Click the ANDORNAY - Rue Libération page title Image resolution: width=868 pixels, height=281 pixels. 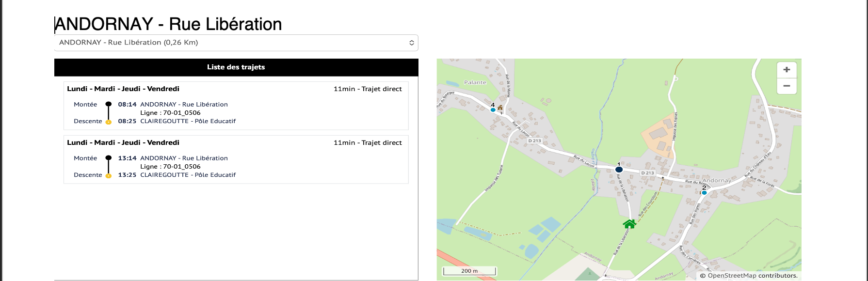(x=168, y=24)
